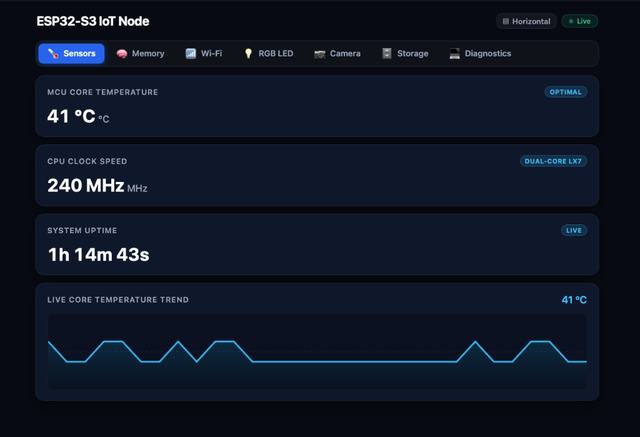This screenshot has height=437, width=640.
Task: Click the DUAL-CORE LX7 badge
Action: pyautogui.click(x=553, y=161)
